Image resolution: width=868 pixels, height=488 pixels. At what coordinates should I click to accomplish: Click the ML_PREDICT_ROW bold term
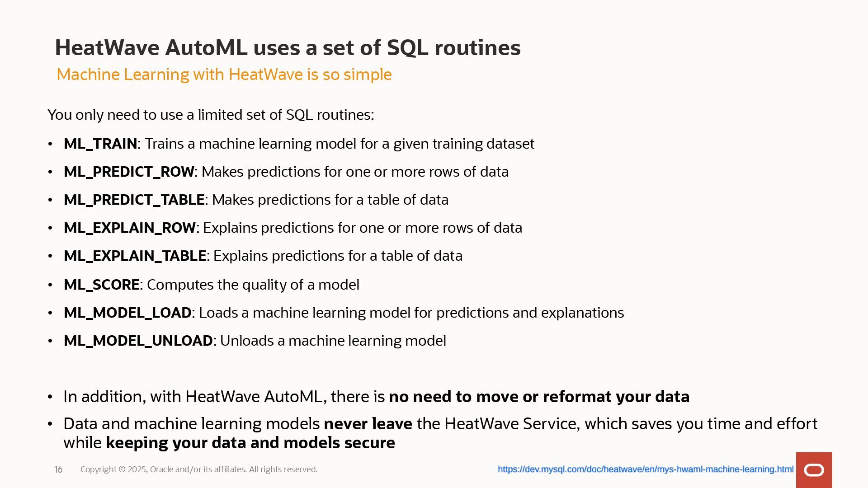tap(129, 172)
